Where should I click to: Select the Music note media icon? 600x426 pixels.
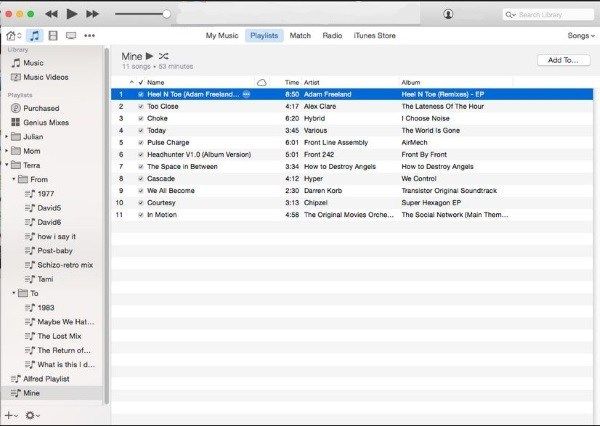pyautogui.click(x=34, y=35)
